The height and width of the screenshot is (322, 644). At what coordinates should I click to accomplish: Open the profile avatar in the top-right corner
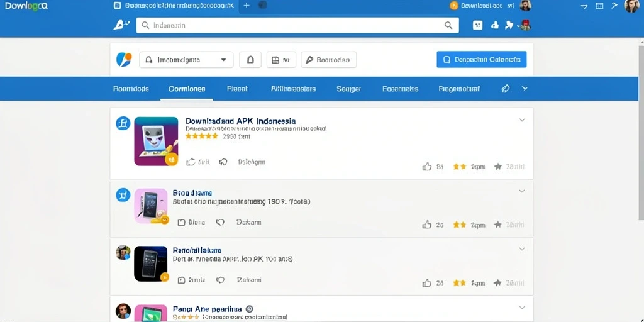pos(631,6)
